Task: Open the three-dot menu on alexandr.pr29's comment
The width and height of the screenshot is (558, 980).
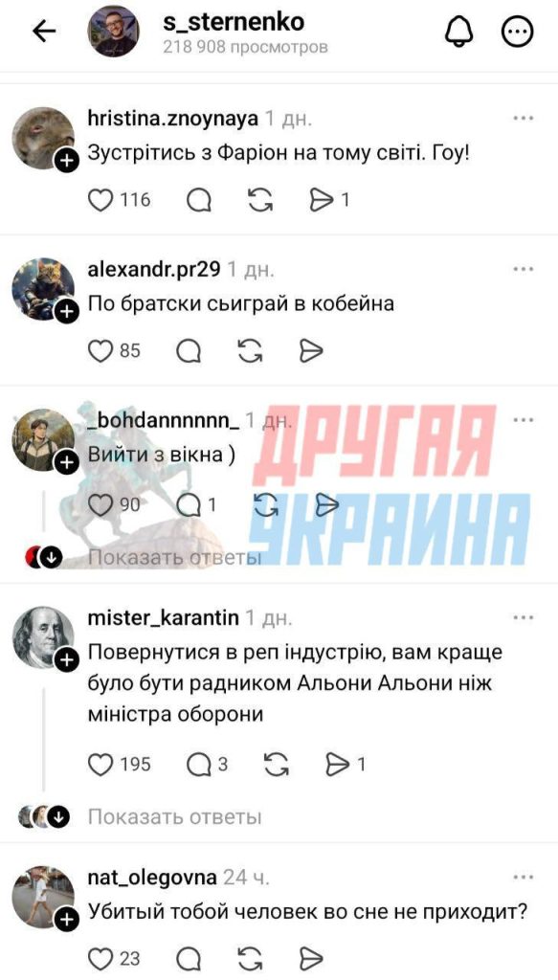Action: click(523, 269)
